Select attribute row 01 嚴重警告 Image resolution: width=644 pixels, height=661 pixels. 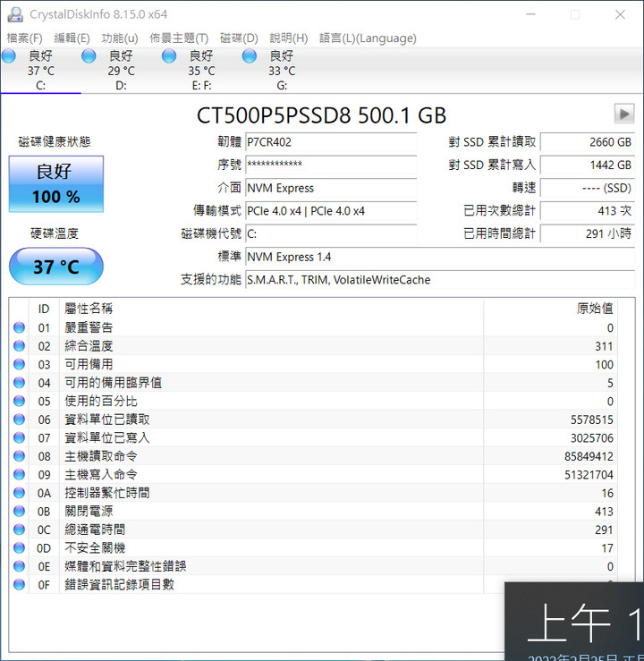(313, 327)
